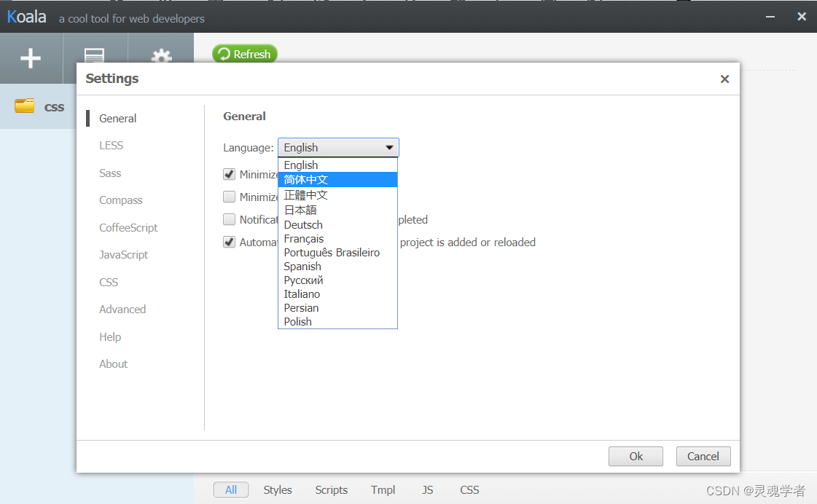Viewport: 817px width, 504px height.
Task: Collapse the Language dropdown
Action: (x=338, y=147)
